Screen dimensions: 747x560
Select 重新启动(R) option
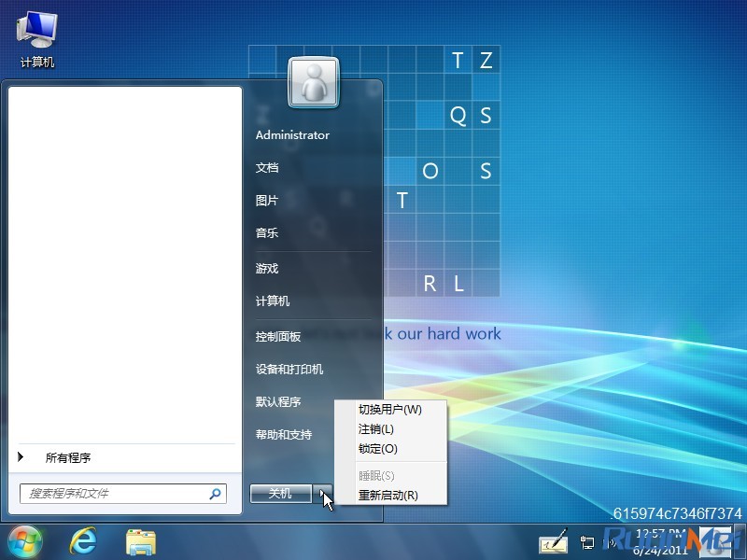point(390,496)
